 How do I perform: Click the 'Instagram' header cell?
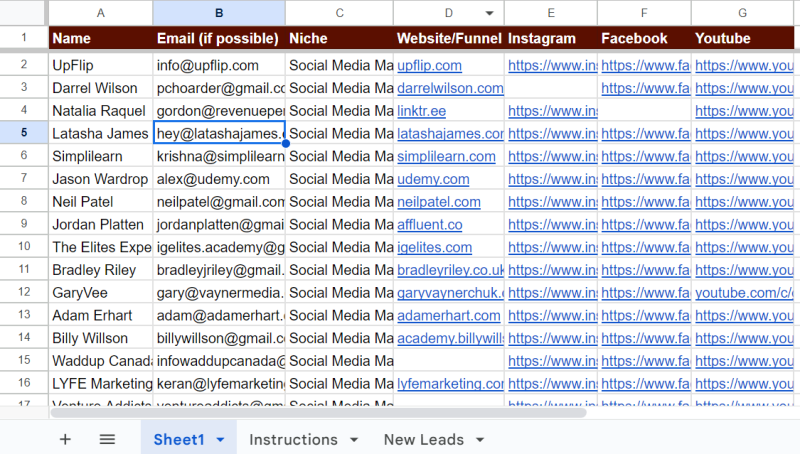(x=551, y=38)
